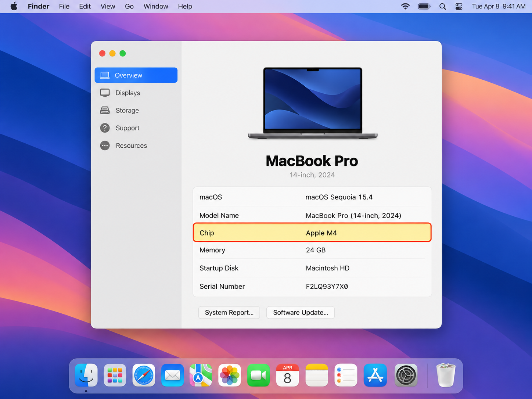The image size is (532, 399).
Task: Open the Mail app in Dock
Action: coord(172,375)
